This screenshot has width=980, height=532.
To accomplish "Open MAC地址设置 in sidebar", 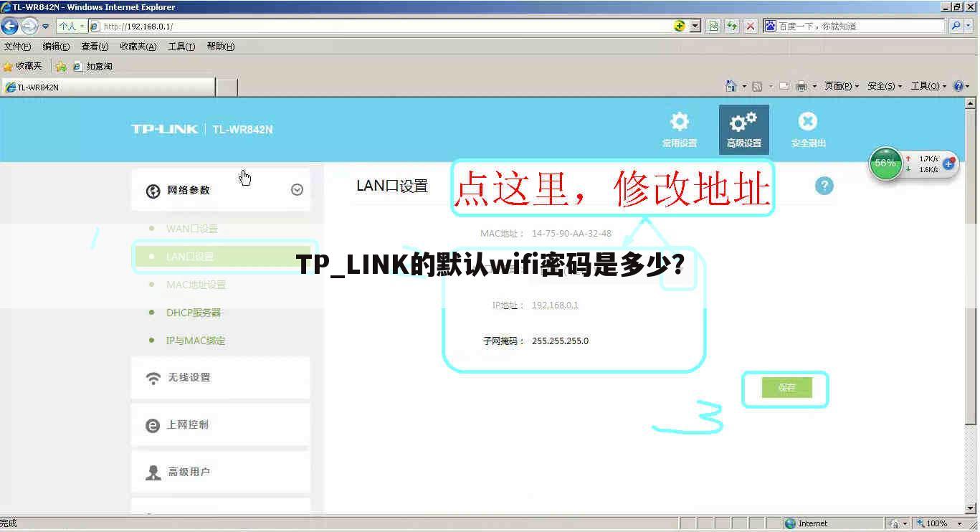I will tap(196, 285).
